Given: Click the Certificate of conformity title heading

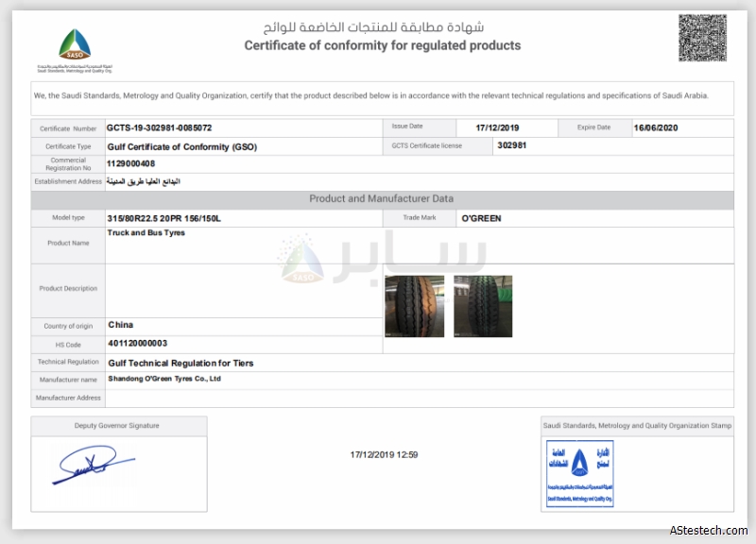Looking at the screenshot, I should click(x=382, y=45).
